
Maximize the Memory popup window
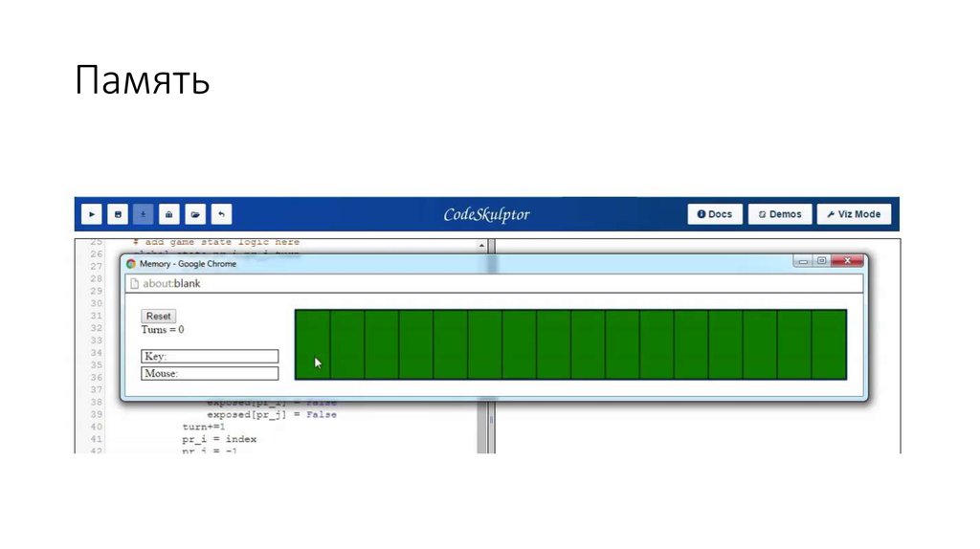821,261
